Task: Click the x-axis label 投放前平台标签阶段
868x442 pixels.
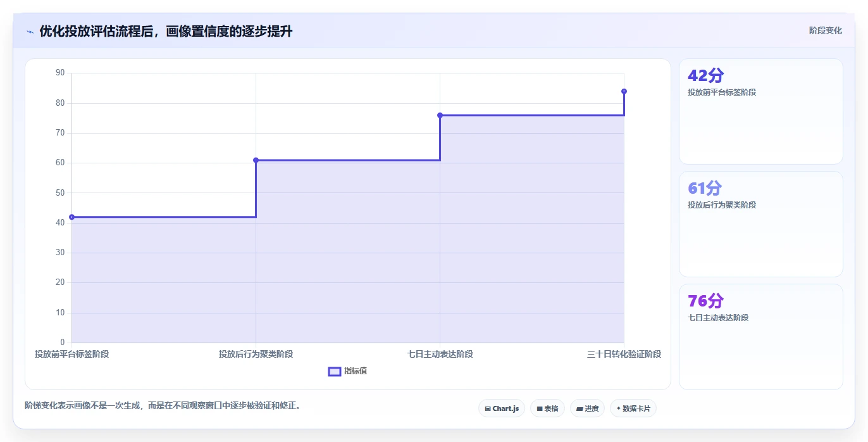Action: (x=71, y=354)
